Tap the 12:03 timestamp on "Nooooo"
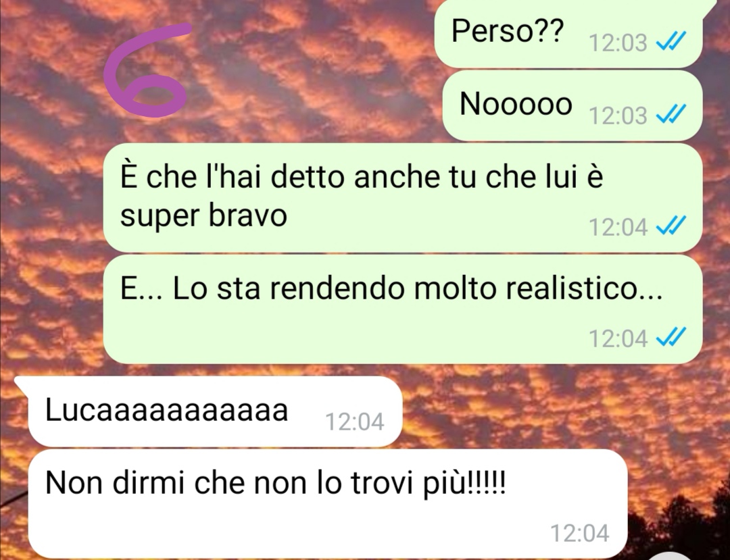The width and height of the screenshot is (730, 560). (x=618, y=115)
